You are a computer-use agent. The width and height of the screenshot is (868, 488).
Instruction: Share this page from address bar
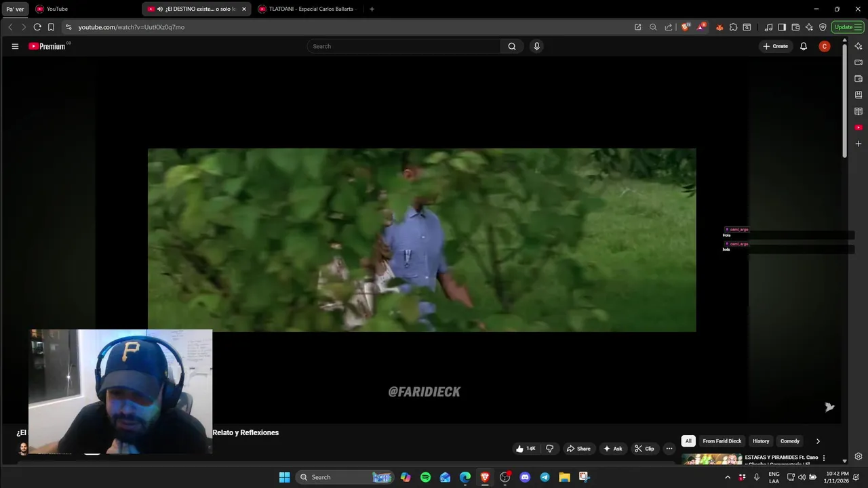(669, 27)
